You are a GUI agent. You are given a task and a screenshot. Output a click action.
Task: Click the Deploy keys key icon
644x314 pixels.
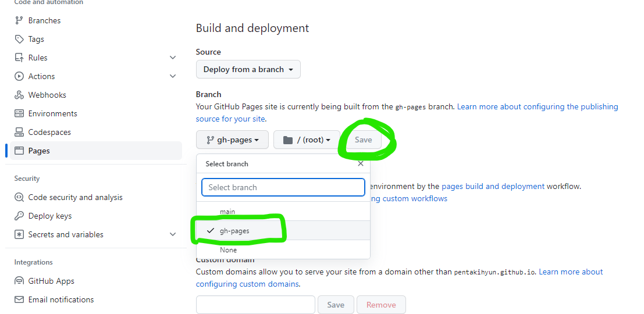[19, 216]
